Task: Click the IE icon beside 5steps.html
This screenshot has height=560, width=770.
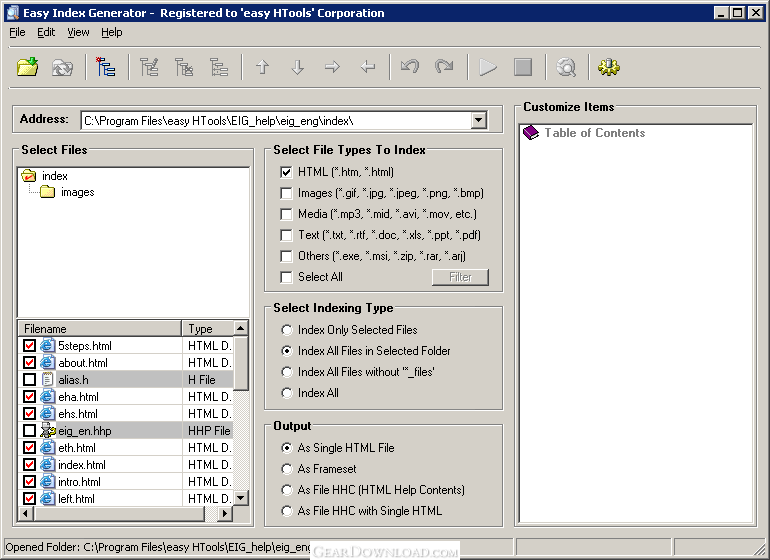Action: (47, 345)
